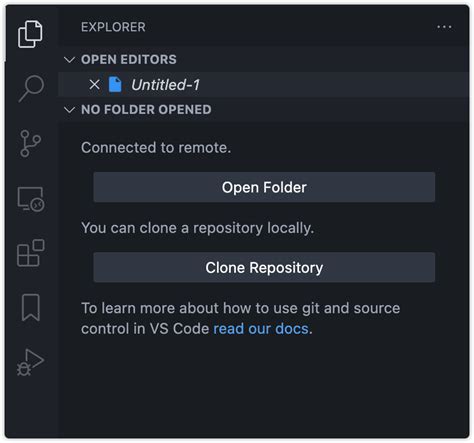
Task: Click the EXPLORER panel title
Action: click(x=113, y=27)
